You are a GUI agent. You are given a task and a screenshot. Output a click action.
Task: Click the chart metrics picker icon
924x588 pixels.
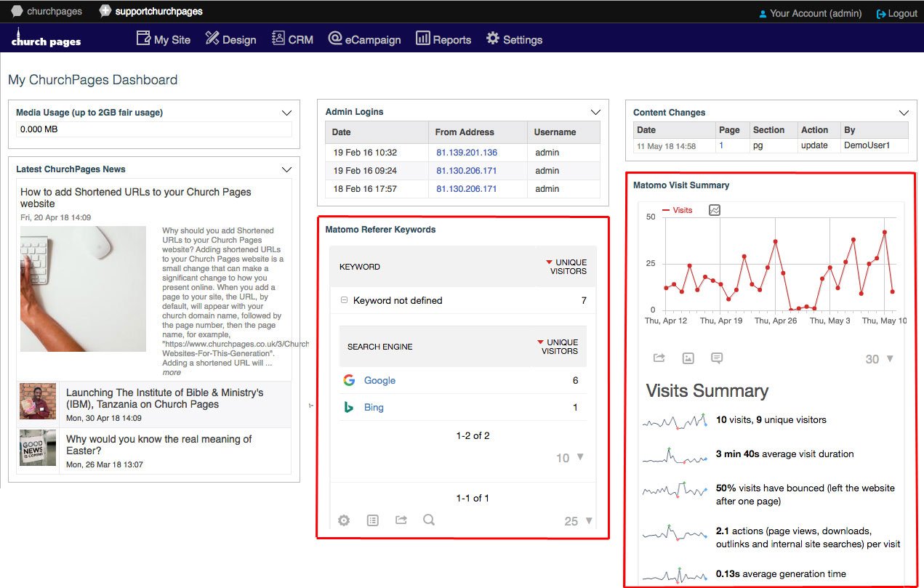pyautogui.click(x=715, y=210)
